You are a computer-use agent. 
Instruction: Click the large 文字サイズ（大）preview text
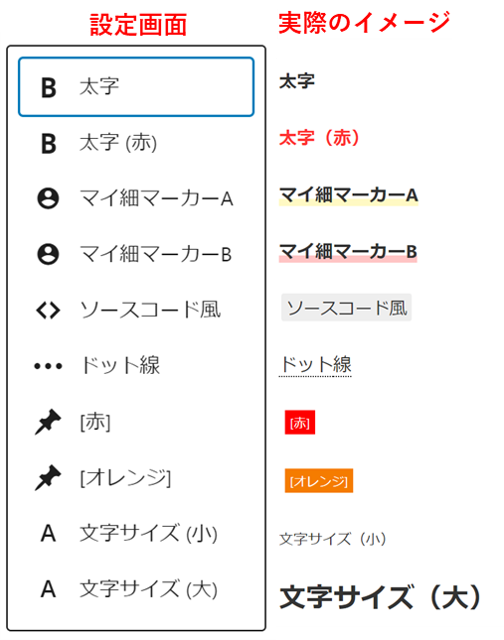[x=380, y=598]
